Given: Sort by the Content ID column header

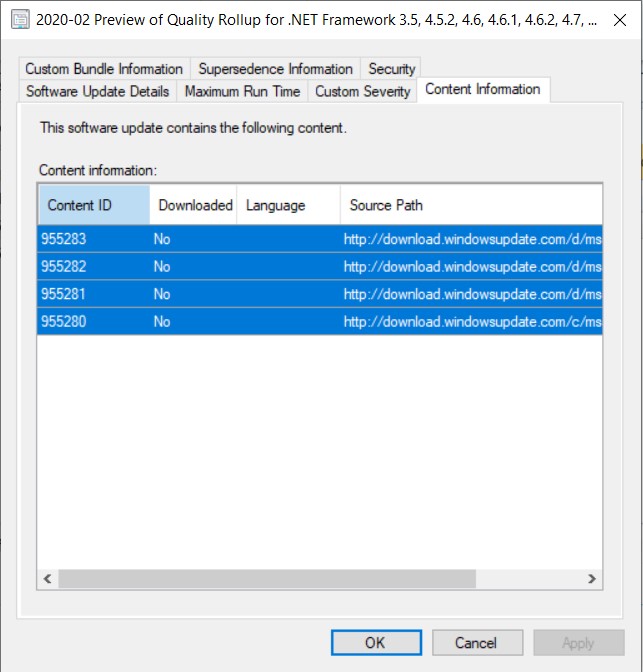Looking at the screenshot, I should click(94, 205).
